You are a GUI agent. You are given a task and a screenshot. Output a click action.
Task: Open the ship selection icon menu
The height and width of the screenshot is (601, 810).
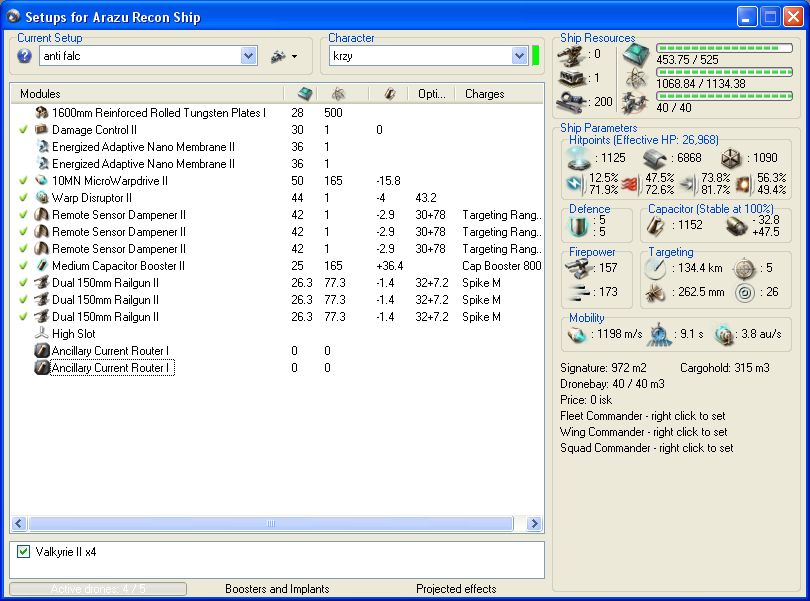pyautogui.click(x=284, y=57)
